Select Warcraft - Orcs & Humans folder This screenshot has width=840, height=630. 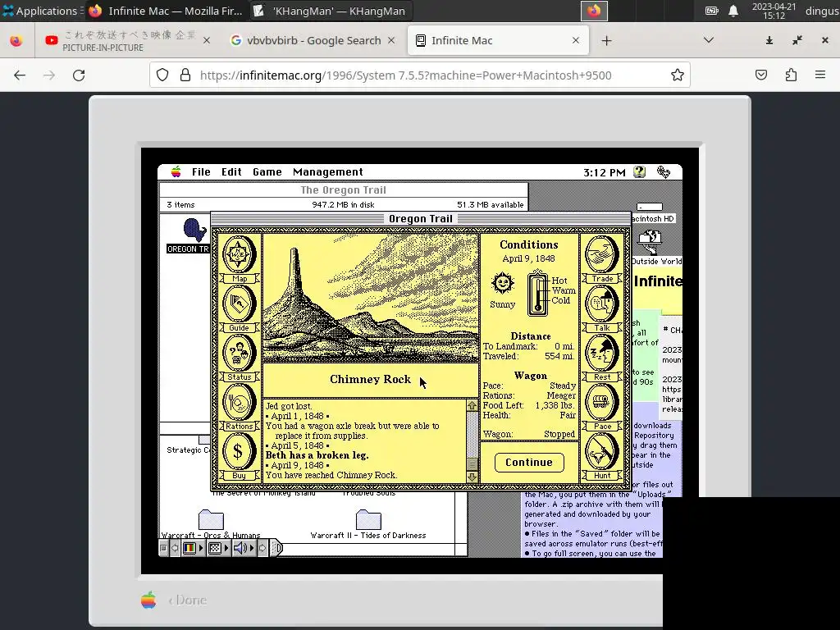tap(211, 519)
